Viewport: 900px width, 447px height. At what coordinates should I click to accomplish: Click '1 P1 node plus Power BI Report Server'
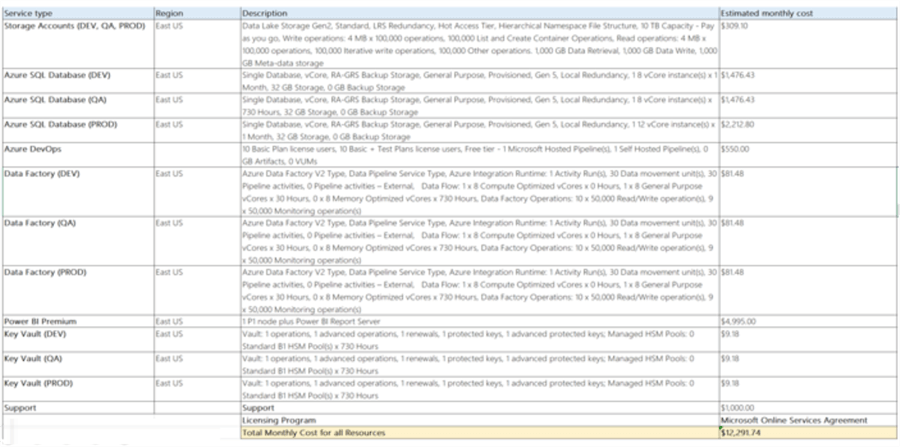480,321
